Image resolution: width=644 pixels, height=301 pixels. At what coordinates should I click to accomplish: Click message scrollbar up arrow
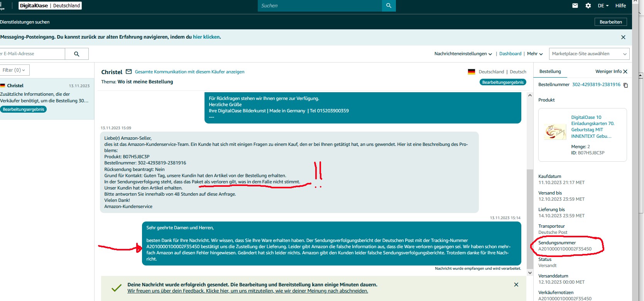(x=530, y=95)
